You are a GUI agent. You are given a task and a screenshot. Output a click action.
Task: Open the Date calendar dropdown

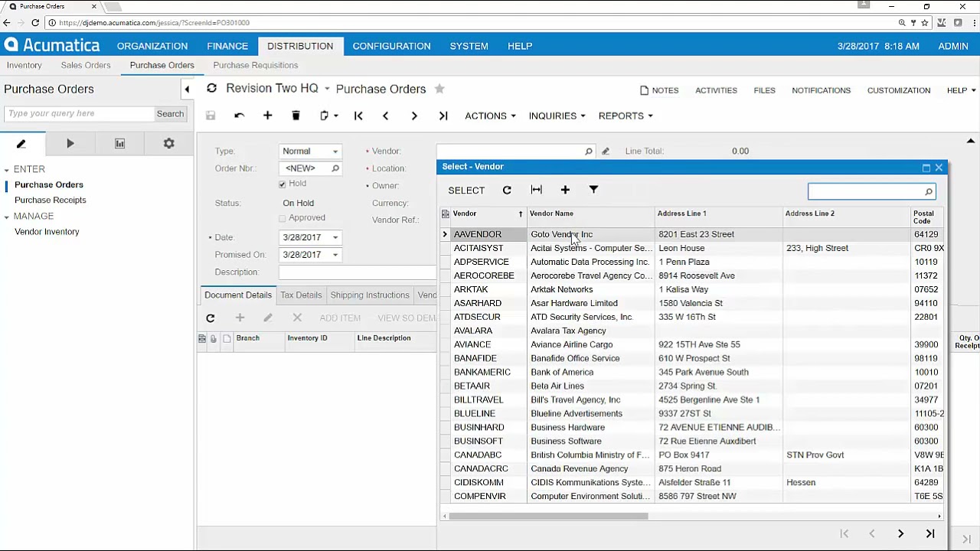pyautogui.click(x=335, y=237)
